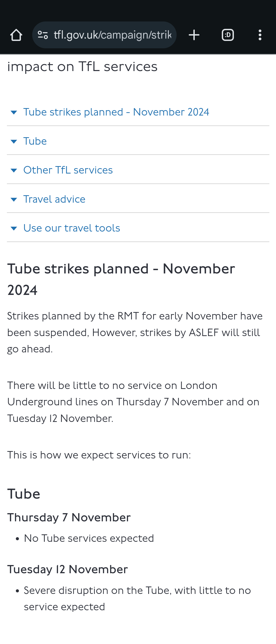Expand arrow beside Tube strikes planned
276x644 pixels.
tap(14, 112)
